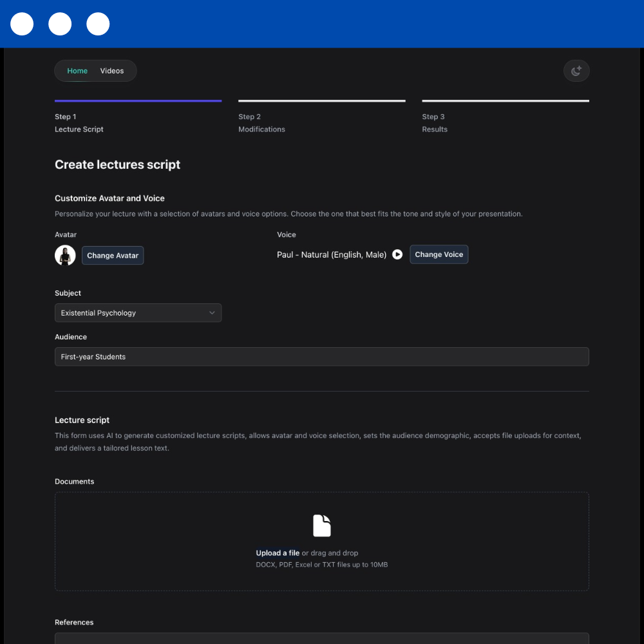This screenshot has width=644, height=644.
Task: Click the document upload icon in Documents area
Action: (321, 525)
